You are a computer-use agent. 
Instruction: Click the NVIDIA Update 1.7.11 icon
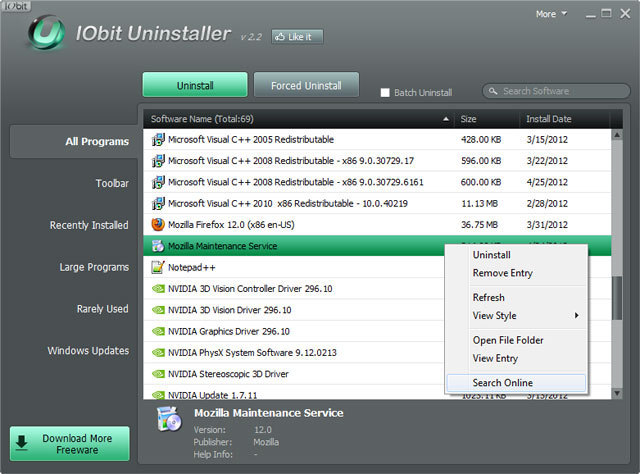click(x=158, y=395)
